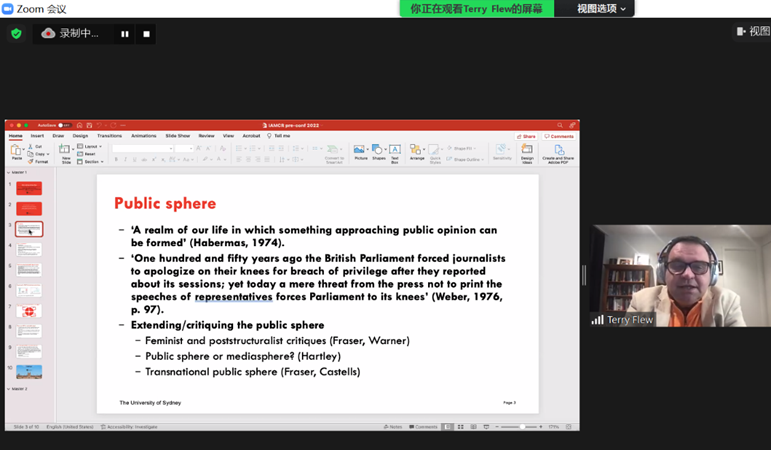Toggle the Notes pane in status bar
The image size is (771, 450).
click(392, 427)
